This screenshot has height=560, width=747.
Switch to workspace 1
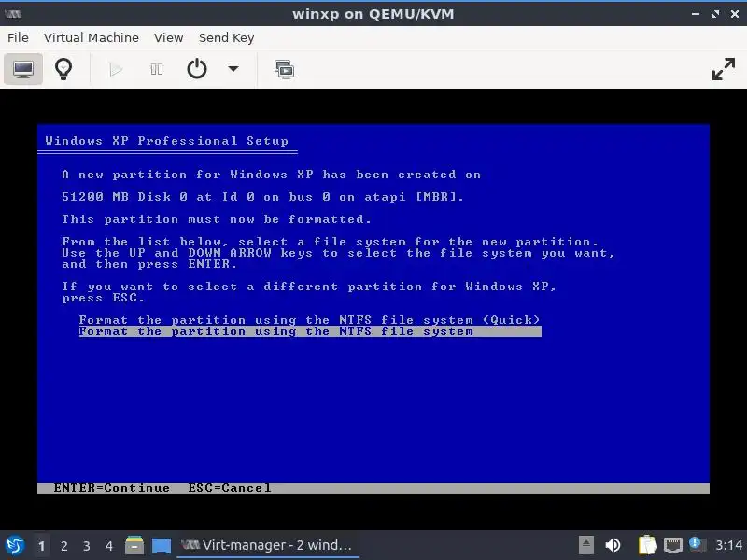tap(41, 546)
